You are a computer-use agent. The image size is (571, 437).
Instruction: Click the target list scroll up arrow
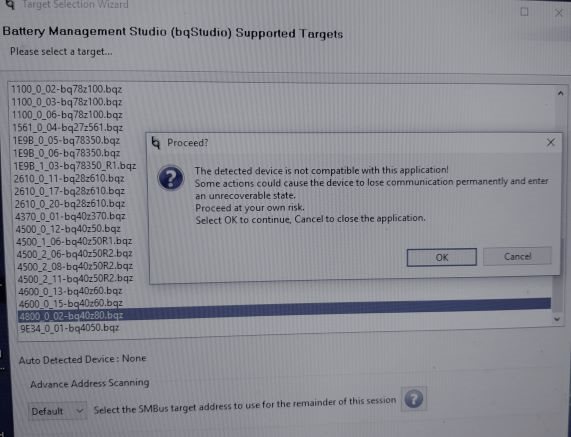[x=560, y=94]
